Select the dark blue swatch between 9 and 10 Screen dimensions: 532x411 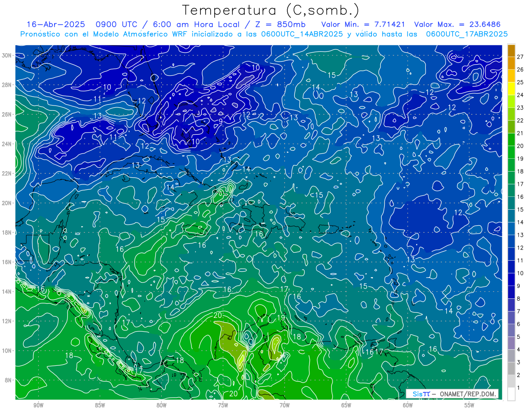point(511,279)
